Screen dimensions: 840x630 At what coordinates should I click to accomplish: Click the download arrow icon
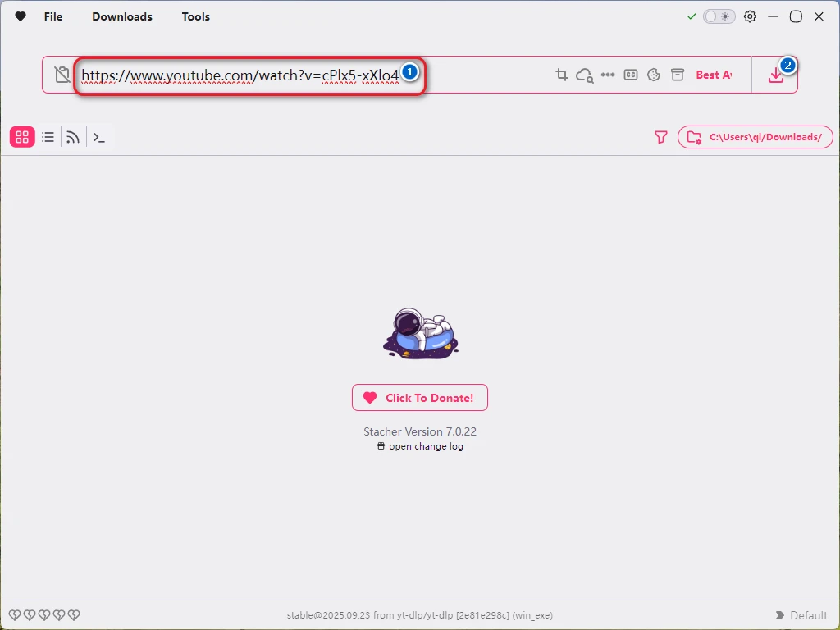click(x=775, y=75)
